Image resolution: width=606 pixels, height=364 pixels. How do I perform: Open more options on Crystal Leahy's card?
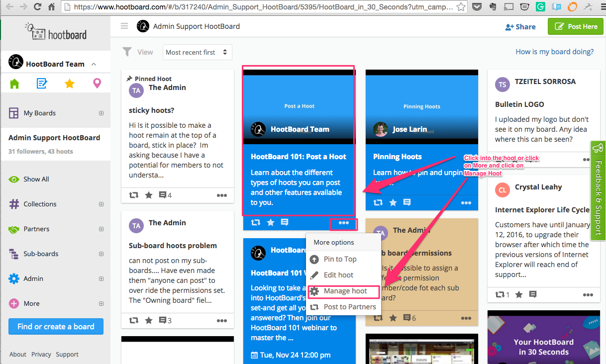tap(588, 295)
